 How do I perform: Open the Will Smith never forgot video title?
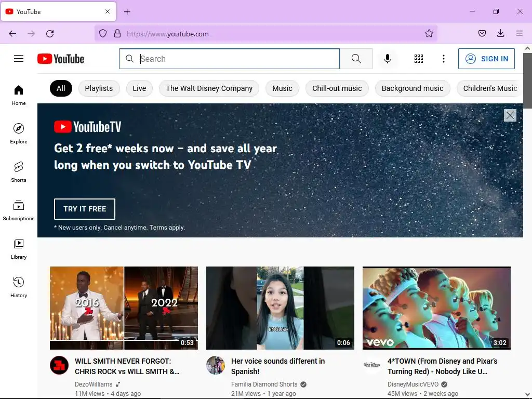click(x=127, y=366)
